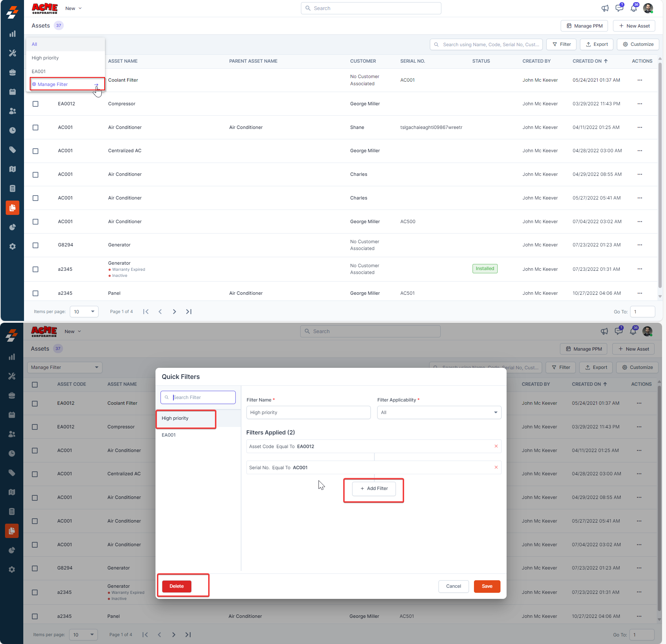This screenshot has height=644, width=666.
Task: Go to previous page in upper screenshot pagination
Action: click(x=160, y=312)
